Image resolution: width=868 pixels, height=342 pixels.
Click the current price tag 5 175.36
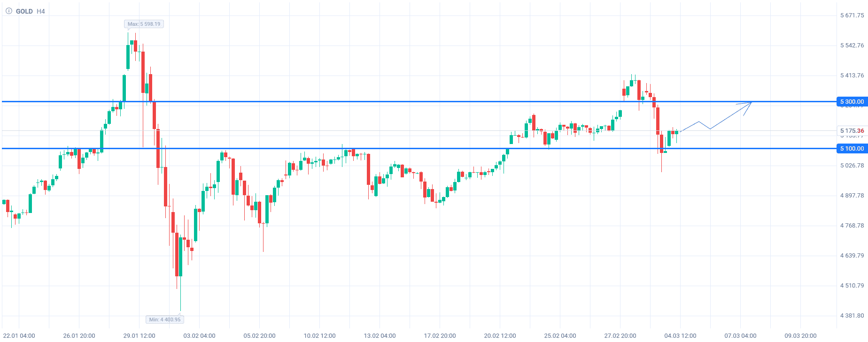852,131
